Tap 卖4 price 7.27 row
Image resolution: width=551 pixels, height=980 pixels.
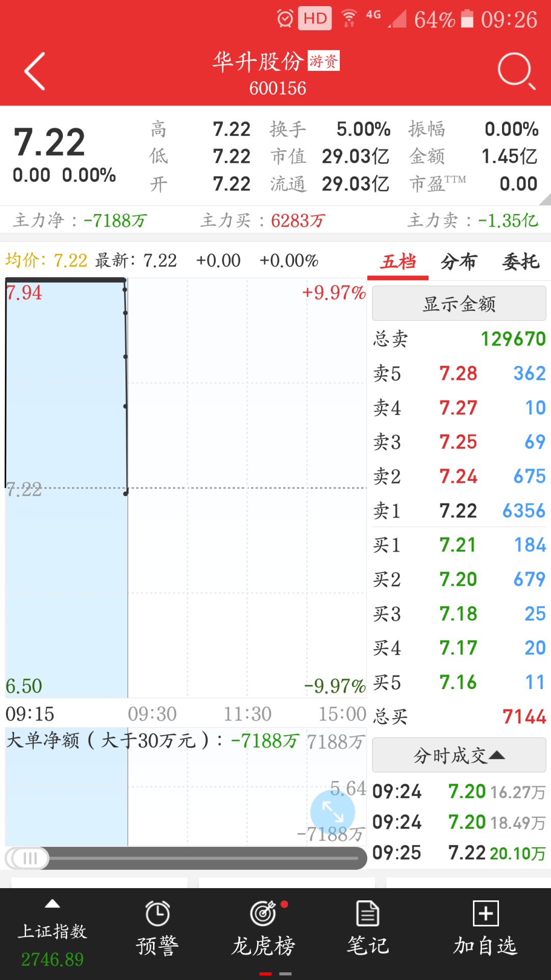459,408
